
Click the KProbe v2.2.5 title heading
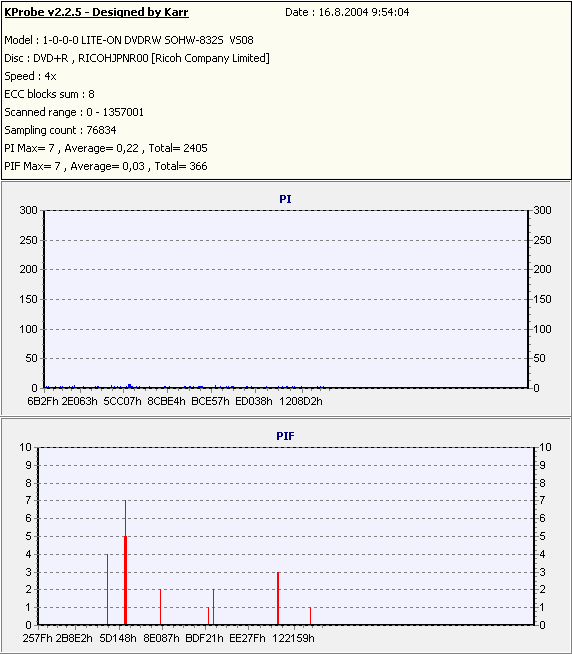click(96, 12)
